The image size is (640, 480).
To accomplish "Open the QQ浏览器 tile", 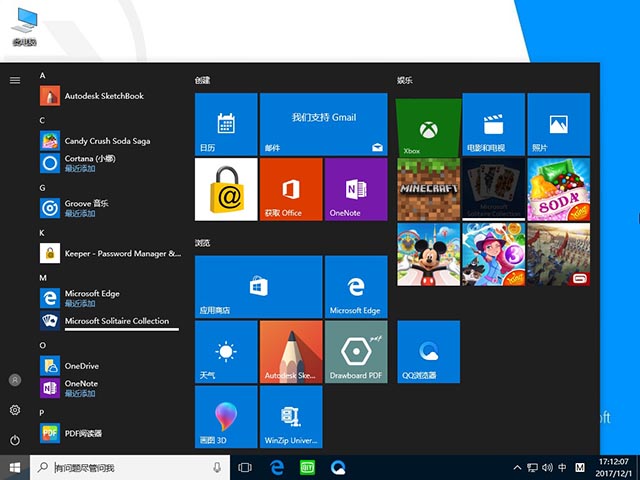I will point(428,352).
